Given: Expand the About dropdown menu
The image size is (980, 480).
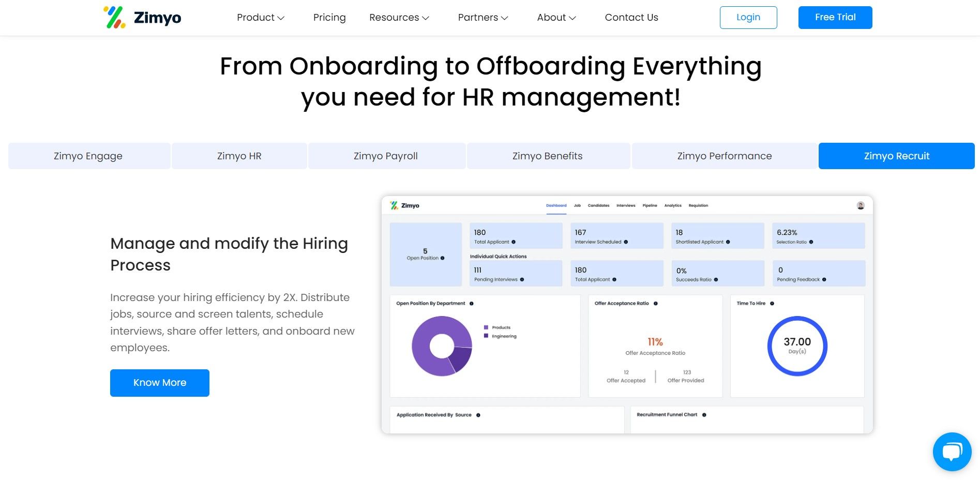Looking at the screenshot, I should [556, 18].
